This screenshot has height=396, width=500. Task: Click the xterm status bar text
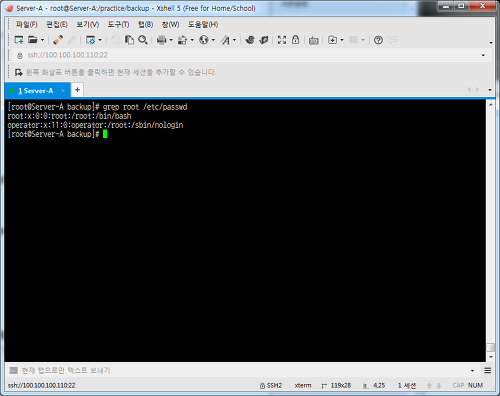click(303, 386)
